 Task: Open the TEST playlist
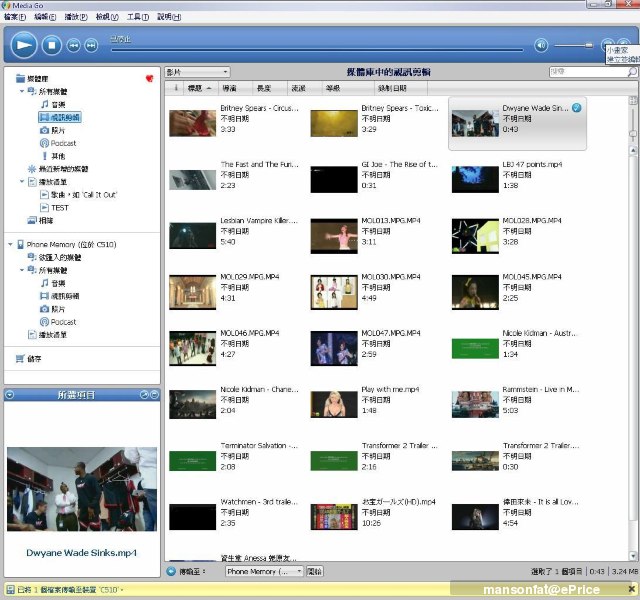pyautogui.click(x=54, y=208)
